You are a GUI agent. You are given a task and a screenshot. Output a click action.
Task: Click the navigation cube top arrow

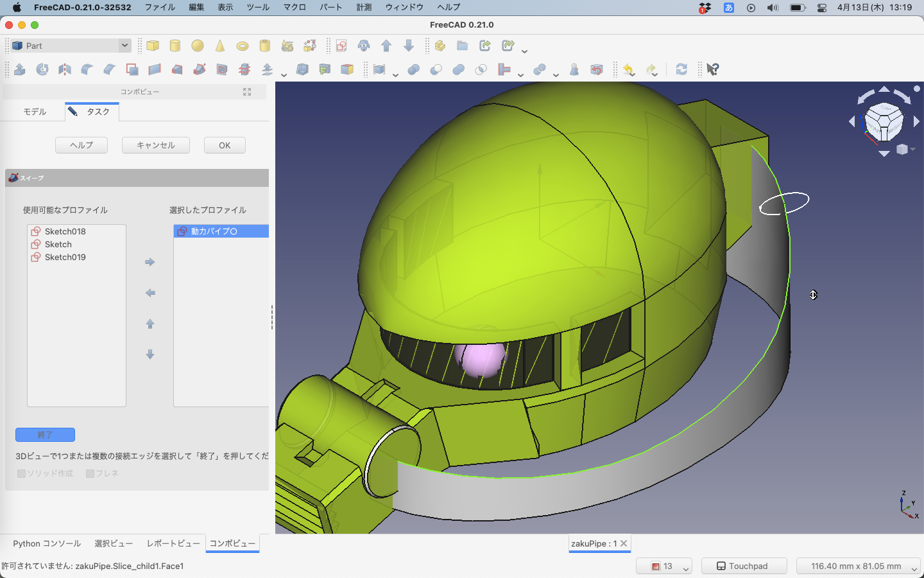[884, 89]
